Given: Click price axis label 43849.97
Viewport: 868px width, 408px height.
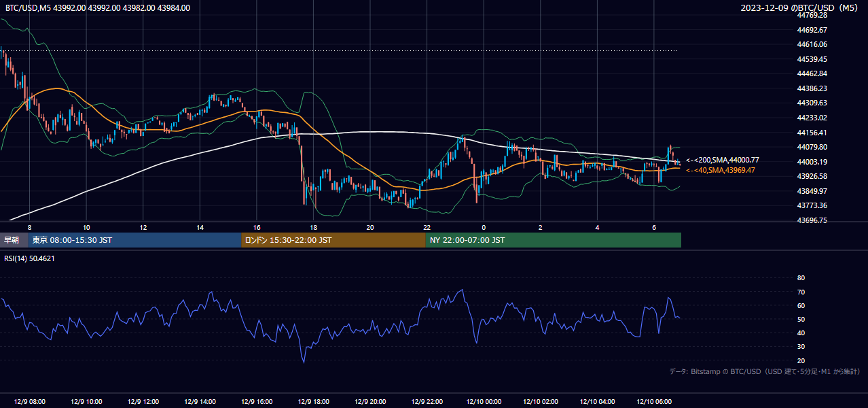Looking at the screenshot, I should pyautogui.click(x=812, y=191).
